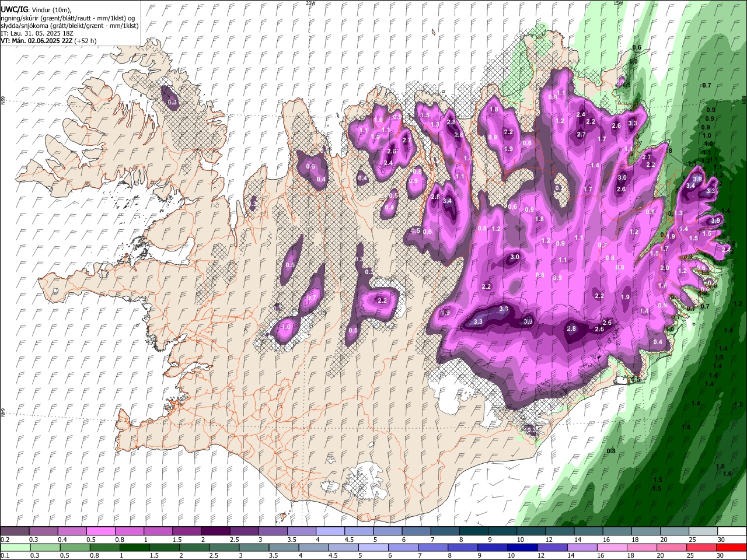Select the lower legend swatch starting at 3
This screenshot has width=747, height=560.
(254, 548)
